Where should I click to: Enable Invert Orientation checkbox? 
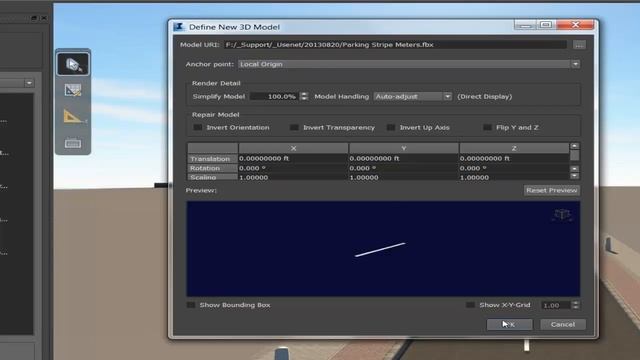(198, 127)
